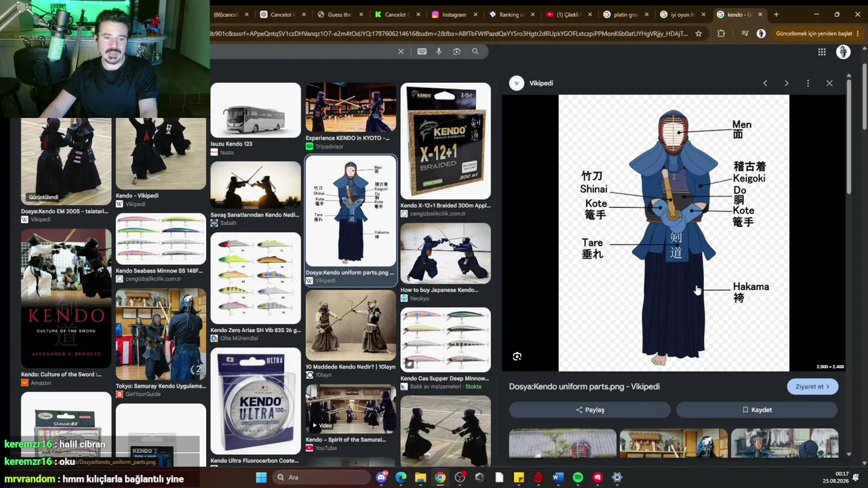Viewport: 868px width, 488px height.
Task: Click the Ziyaret et button
Action: (812, 387)
